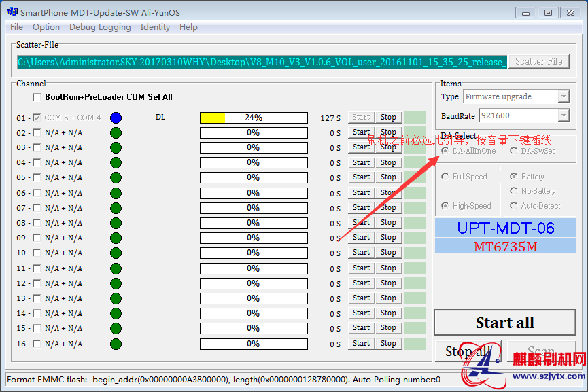Select the DA-SwSec radio button
The image size is (588, 392).
[x=513, y=151]
